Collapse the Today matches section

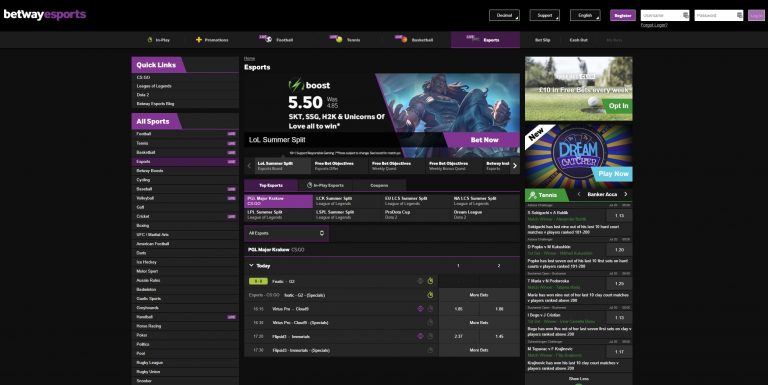(x=251, y=265)
